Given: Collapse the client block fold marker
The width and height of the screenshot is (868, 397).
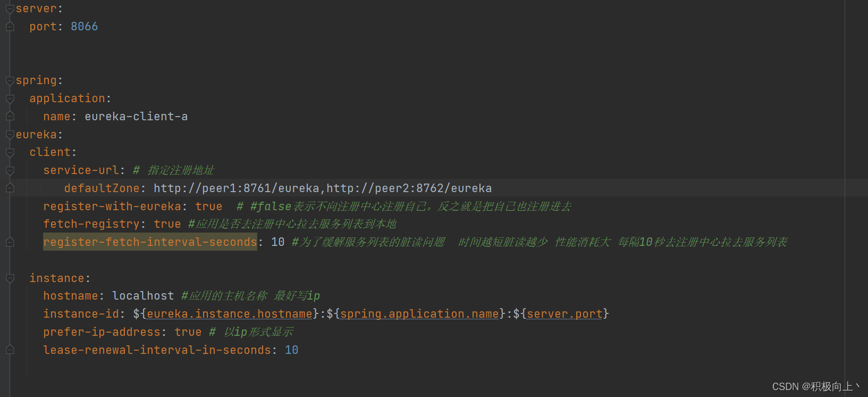Looking at the screenshot, I should coord(10,153).
